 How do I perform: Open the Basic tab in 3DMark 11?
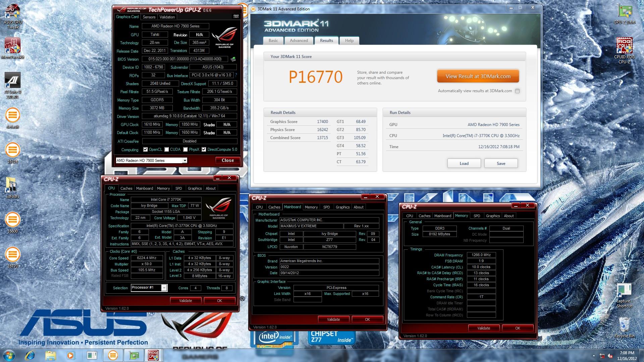[273, 41]
